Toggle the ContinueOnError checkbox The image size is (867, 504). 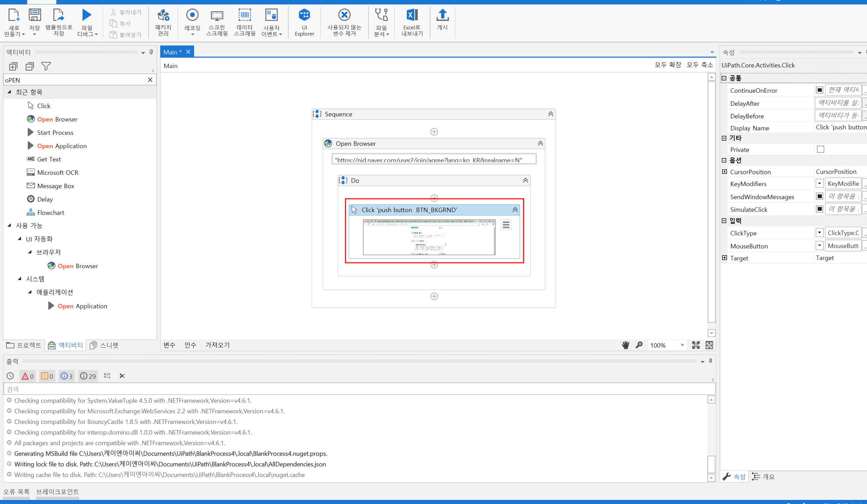click(819, 90)
